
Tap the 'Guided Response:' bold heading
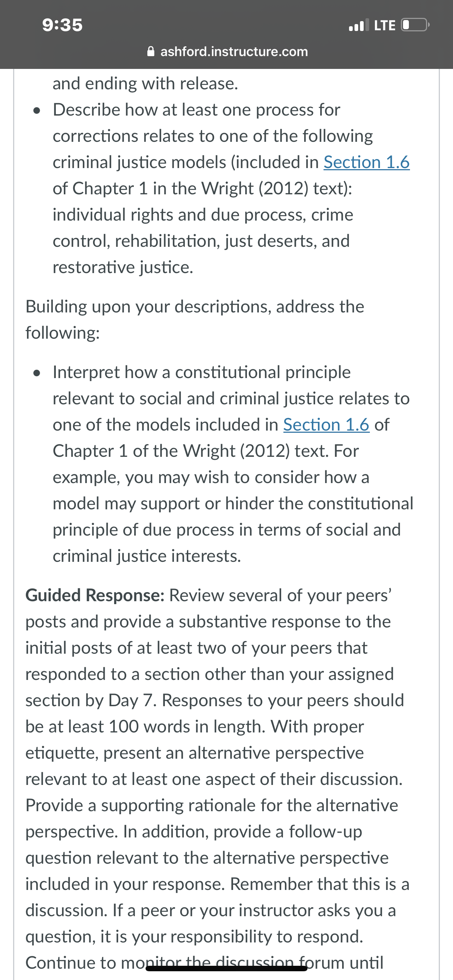[95, 595]
